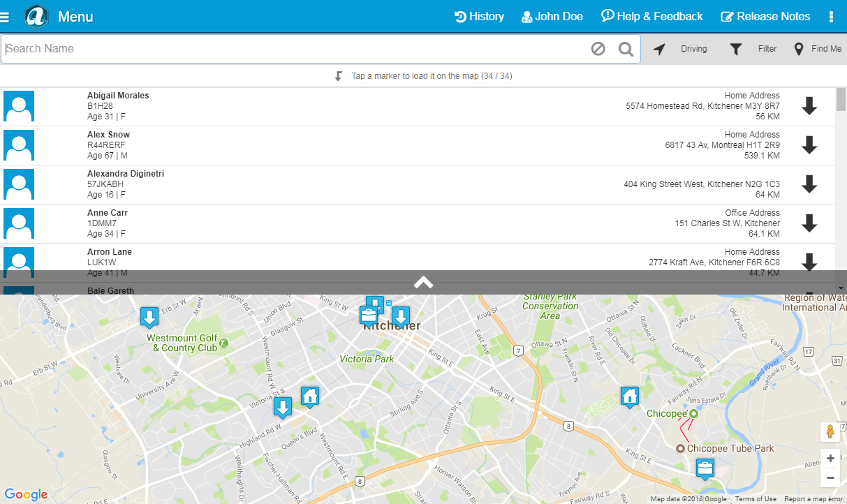Select the name Arron Lane
847x504 pixels.
(x=110, y=252)
